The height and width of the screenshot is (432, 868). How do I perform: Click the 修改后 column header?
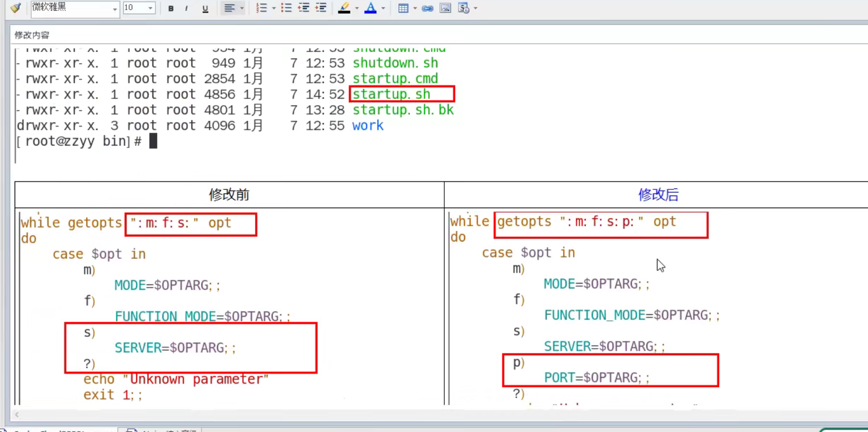(x=658, y=195)
